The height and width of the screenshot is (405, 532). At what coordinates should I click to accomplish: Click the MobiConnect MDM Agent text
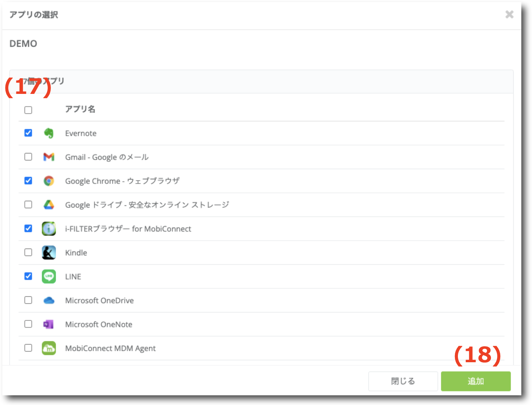(x=110, y=349)
